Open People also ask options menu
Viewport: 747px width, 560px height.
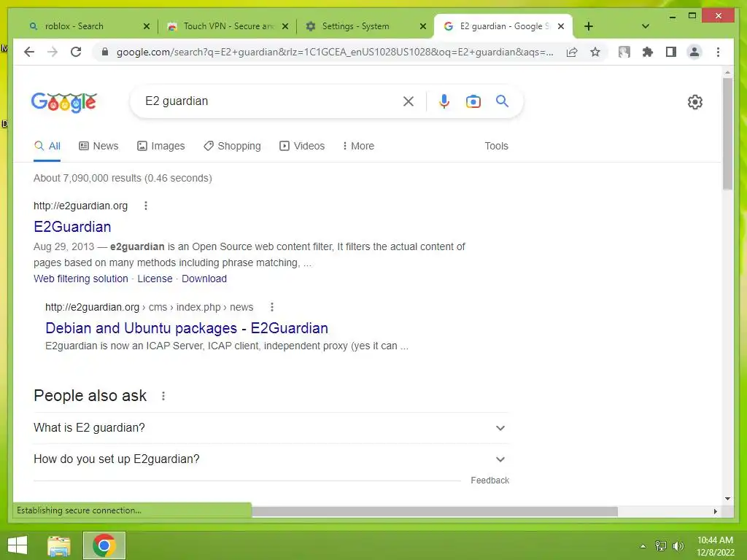click(163, 396)
